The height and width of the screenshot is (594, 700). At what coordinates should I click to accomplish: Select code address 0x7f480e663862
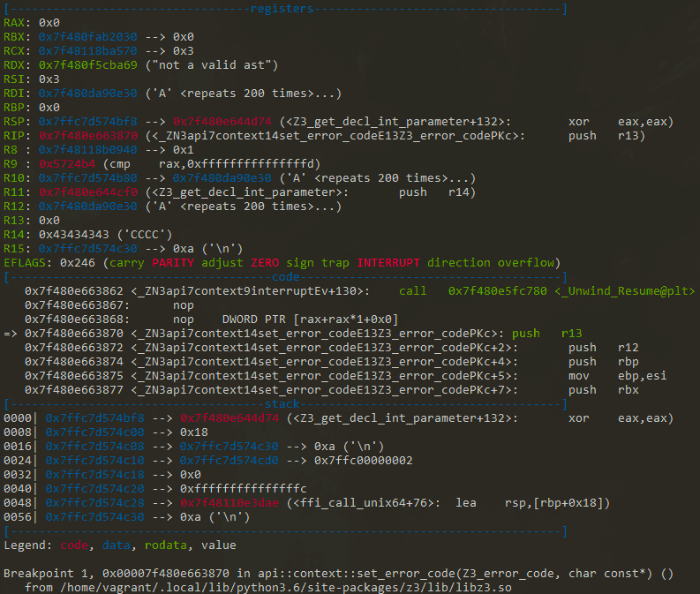coord(73,291)
